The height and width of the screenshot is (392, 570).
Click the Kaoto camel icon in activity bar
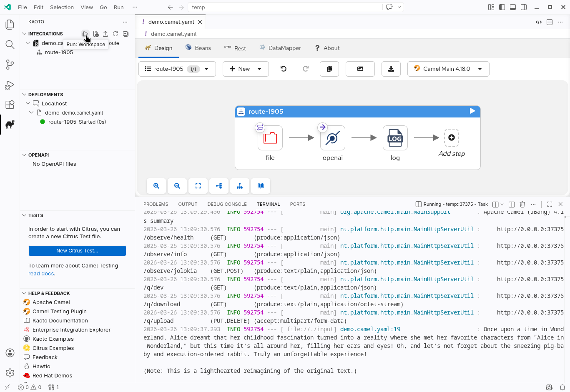click(10, 125)
